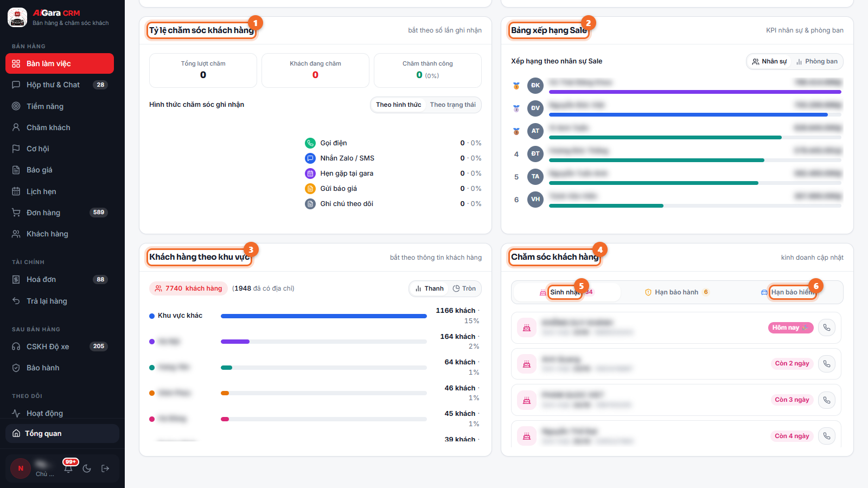Click the Lịch hẹn calendar icon
Viewport: 868px width, 488px height.
tap(16, 191)
